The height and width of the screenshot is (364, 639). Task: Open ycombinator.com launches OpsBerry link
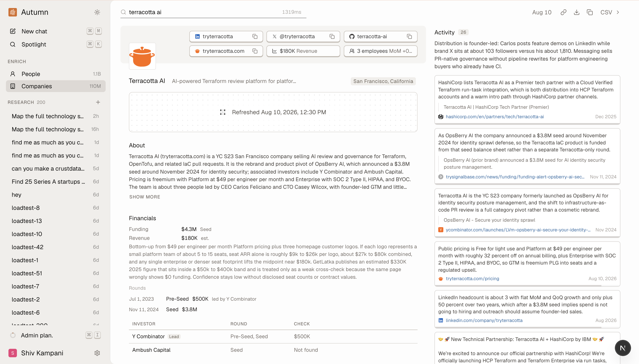[x=518, y=230]
